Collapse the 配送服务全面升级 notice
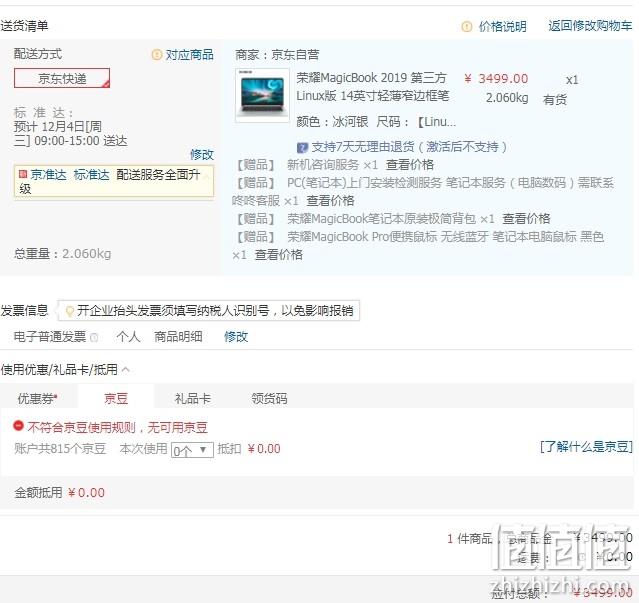Image resolution: width=639 pixels, height=603 pixels. 207,176
